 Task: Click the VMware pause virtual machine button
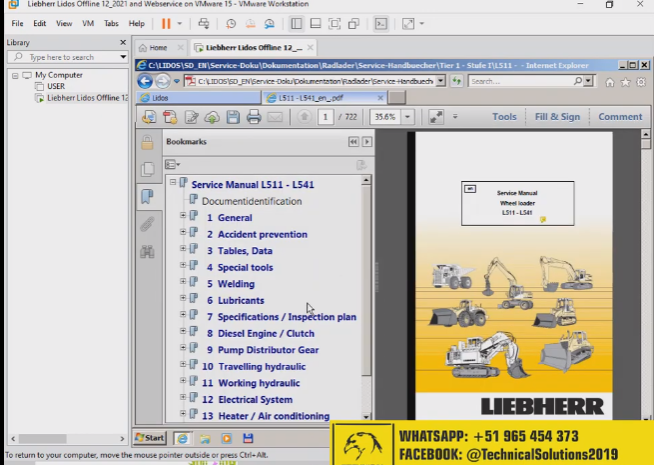(166, 23)
